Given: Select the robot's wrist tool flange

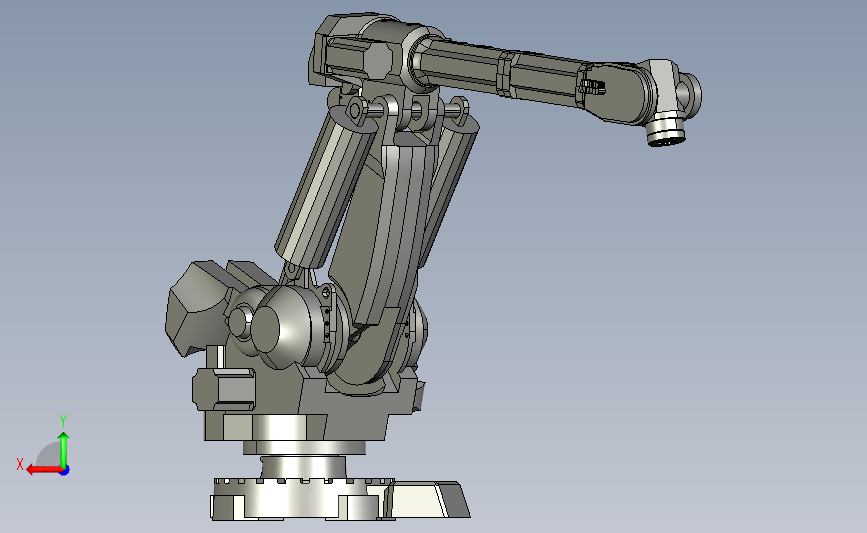Looking at the screenshot, I should pos(666,131).
